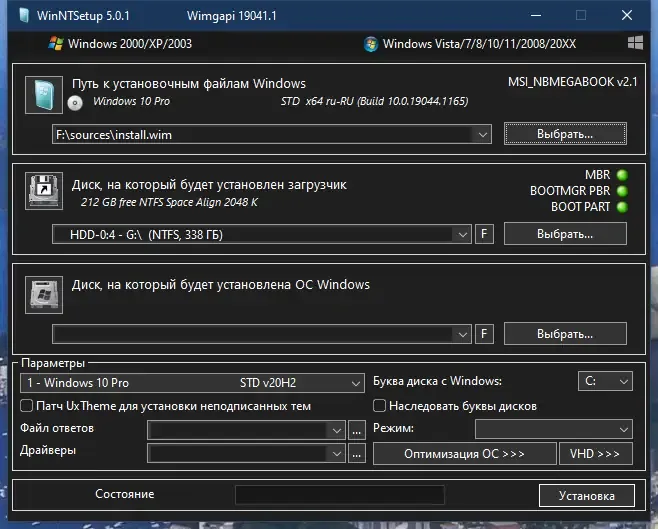Viewport: 658px width, 529px height.
Task: Click the Wimgapi 19041.1 title text
Action: (232, 16)
